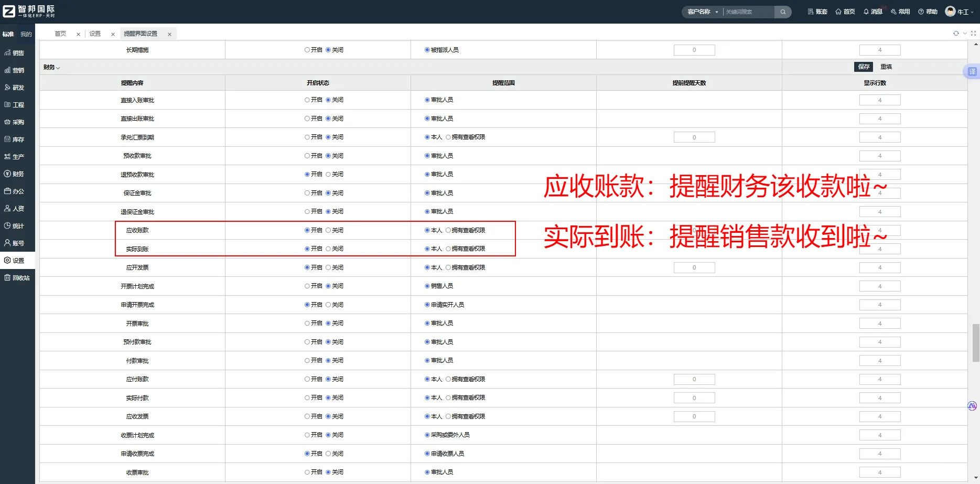Click the 保存 button
The image size is (980, 484).
pos(863,67)
